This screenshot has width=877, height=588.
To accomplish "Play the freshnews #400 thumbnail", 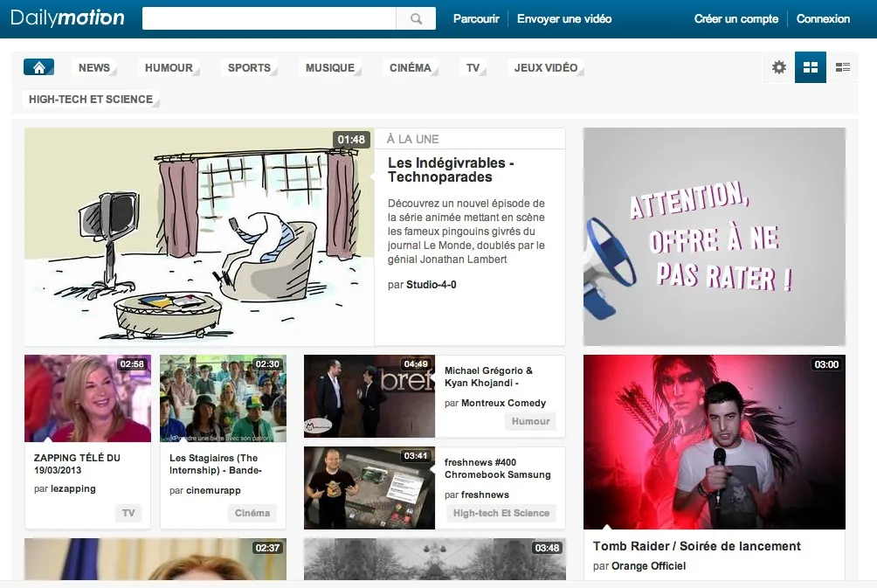I will click(369, 488).
